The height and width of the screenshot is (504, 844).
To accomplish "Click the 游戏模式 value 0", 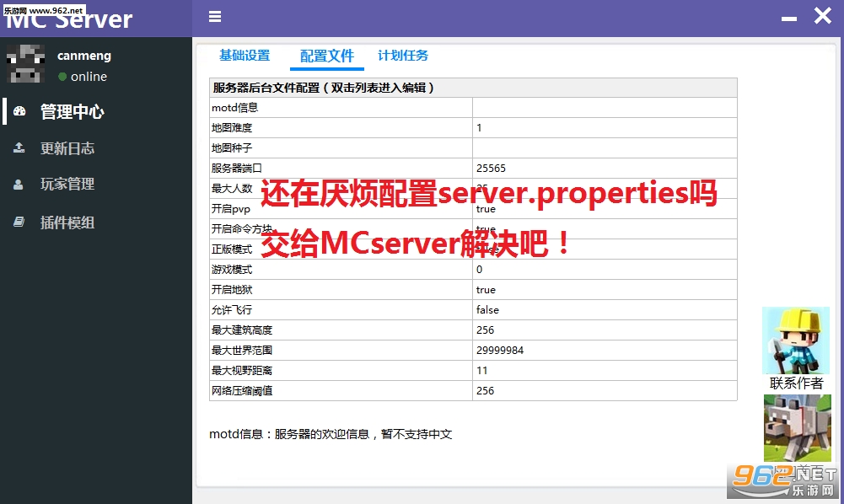I will [x=479, y=270].
